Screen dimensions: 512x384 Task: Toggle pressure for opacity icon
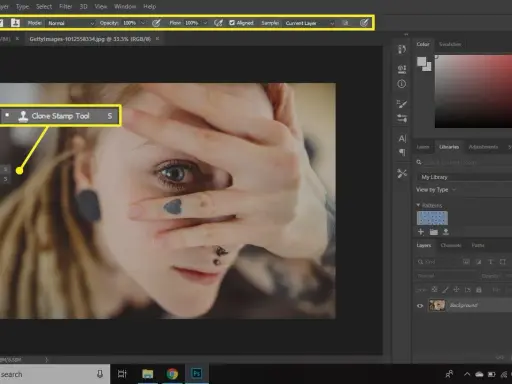click(x=156, y=23)
